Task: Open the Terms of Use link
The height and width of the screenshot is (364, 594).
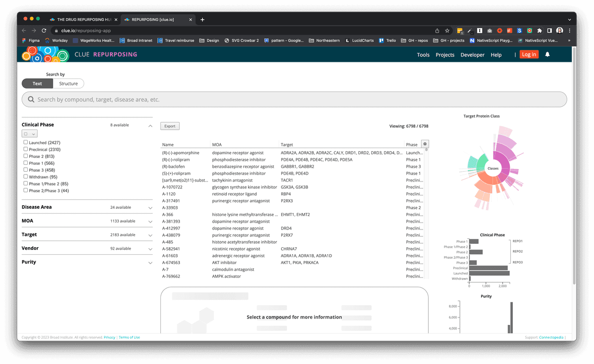Action: click(129, 337)
